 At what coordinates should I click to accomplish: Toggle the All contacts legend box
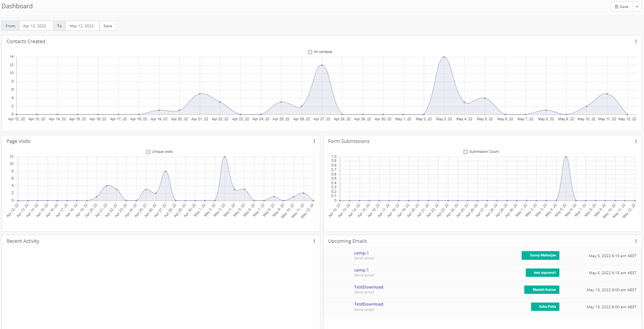tap(310, 52)
